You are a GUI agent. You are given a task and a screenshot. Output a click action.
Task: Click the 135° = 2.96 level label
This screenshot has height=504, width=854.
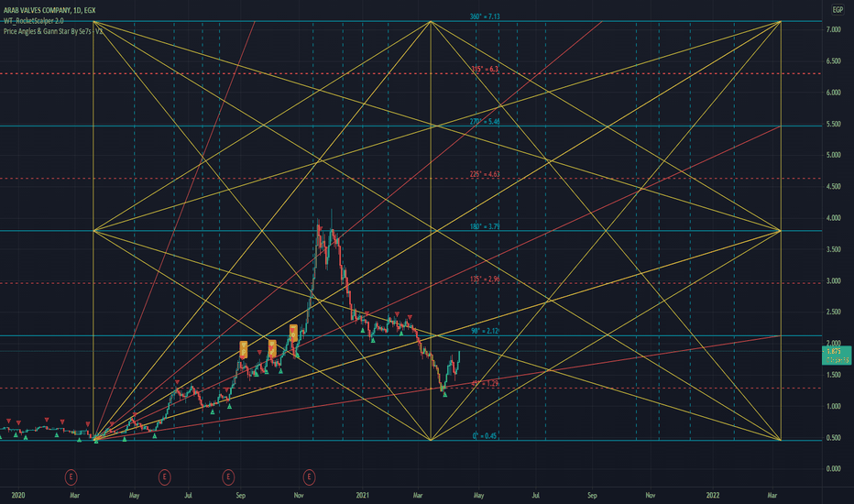pyautogui.click(x=485, y=279)
